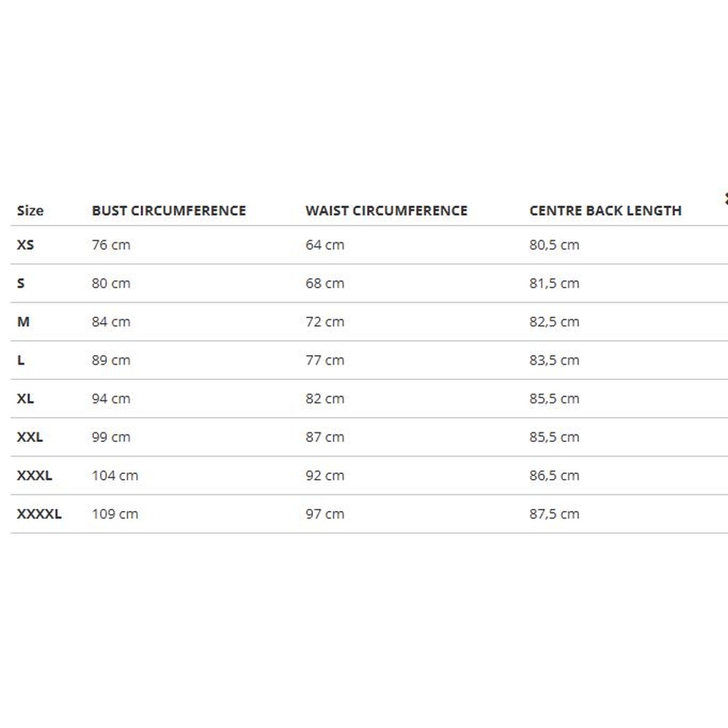The width and height of the screenshot is (728, 728).
Task: Click the BUST CIRCUMFERENCE column header
Action: pos(169,211)
